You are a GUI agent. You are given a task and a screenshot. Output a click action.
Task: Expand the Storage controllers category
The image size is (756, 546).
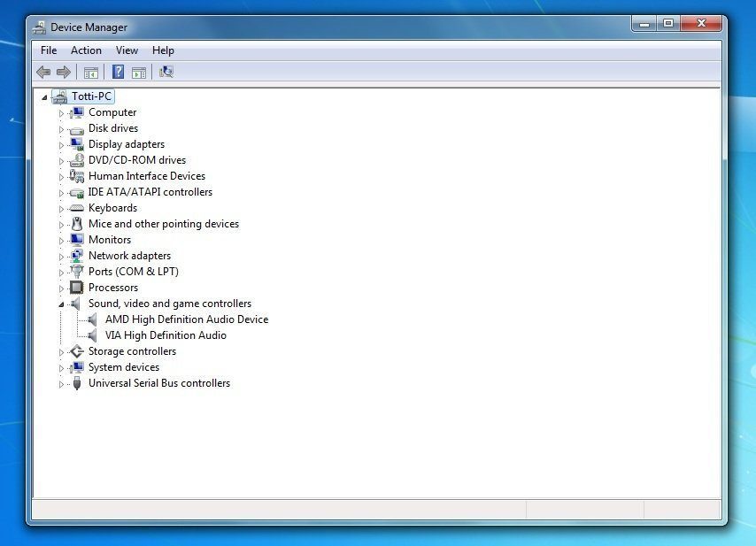61,352
